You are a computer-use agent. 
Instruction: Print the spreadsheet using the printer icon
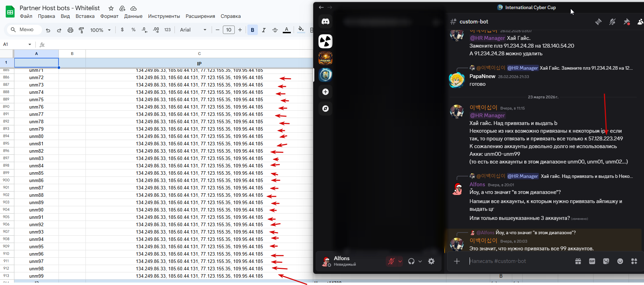coord(70,30)
